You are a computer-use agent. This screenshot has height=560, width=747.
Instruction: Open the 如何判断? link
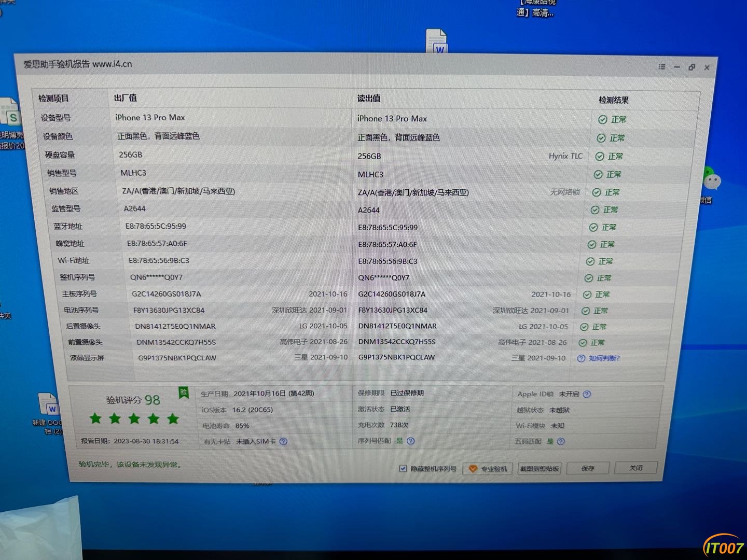tap(604, 358)
